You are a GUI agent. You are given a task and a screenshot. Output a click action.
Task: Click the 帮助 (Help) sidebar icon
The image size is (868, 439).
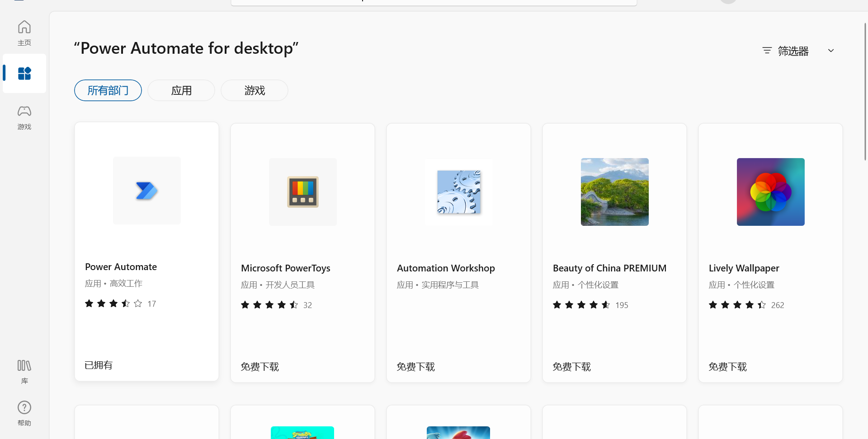pos(24,413)
